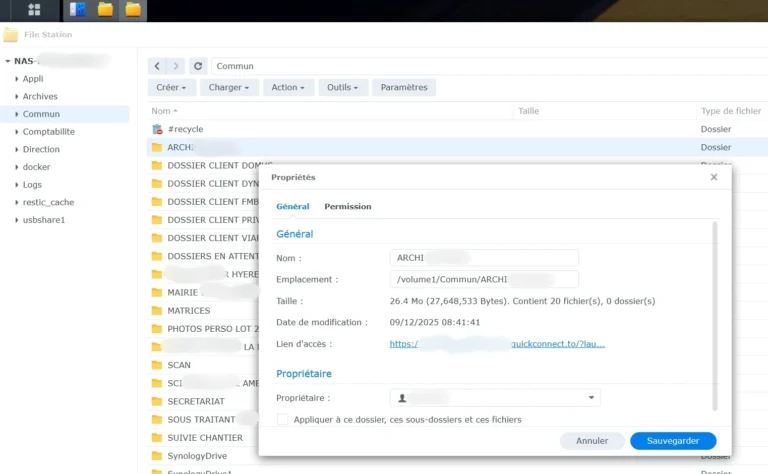Click the Nom input field
The height and width of the screenshot is (474, 768).
[x=484, y=258]
